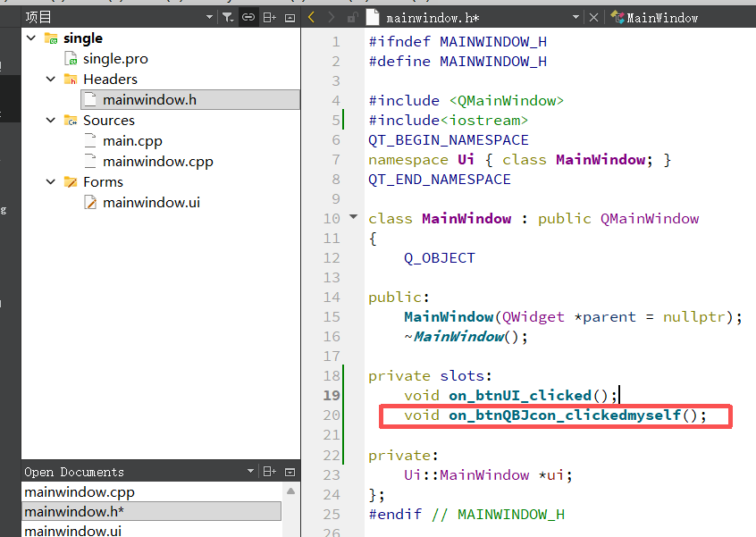Switch to mainwindow.ui in Open Documents

[72, 531]
